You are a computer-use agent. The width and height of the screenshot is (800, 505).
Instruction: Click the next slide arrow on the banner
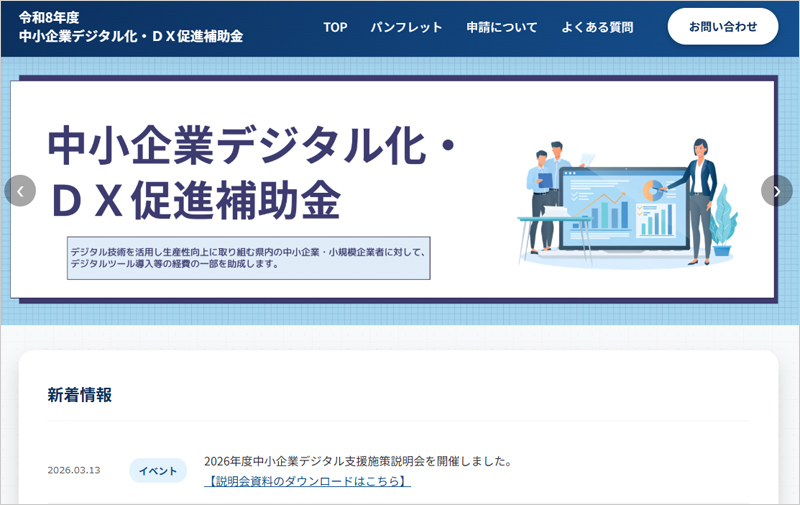point(776,191)
